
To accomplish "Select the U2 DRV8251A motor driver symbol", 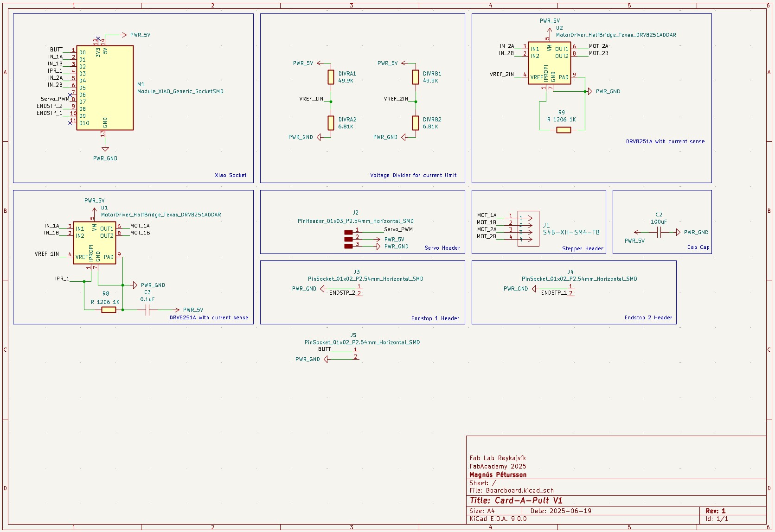I will tap(550, 63).
